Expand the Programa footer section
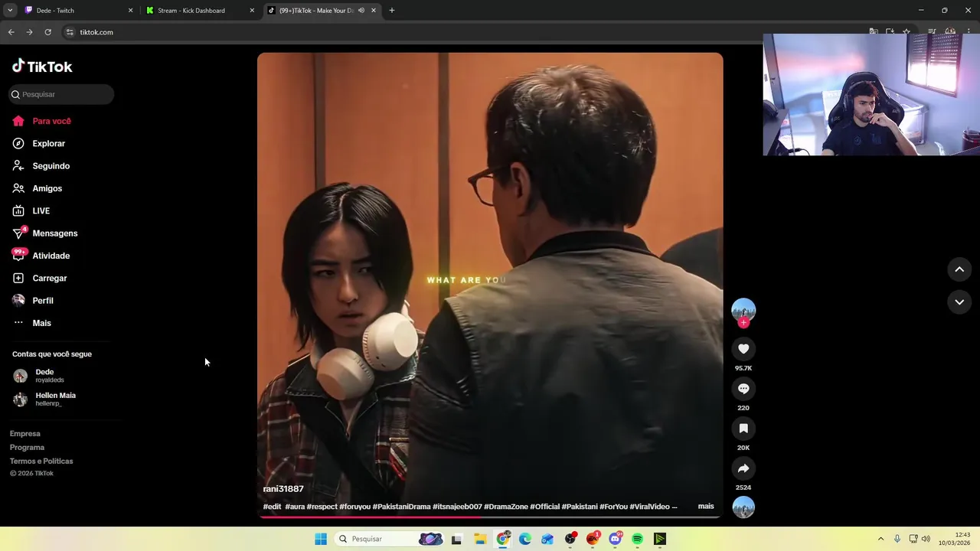 pos(27,448)
